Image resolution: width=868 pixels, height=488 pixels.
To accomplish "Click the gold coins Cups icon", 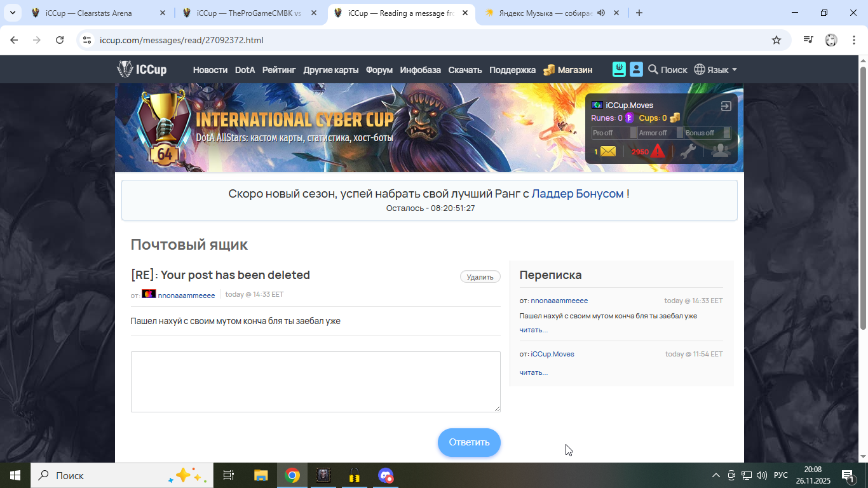I will click(675, 118).
